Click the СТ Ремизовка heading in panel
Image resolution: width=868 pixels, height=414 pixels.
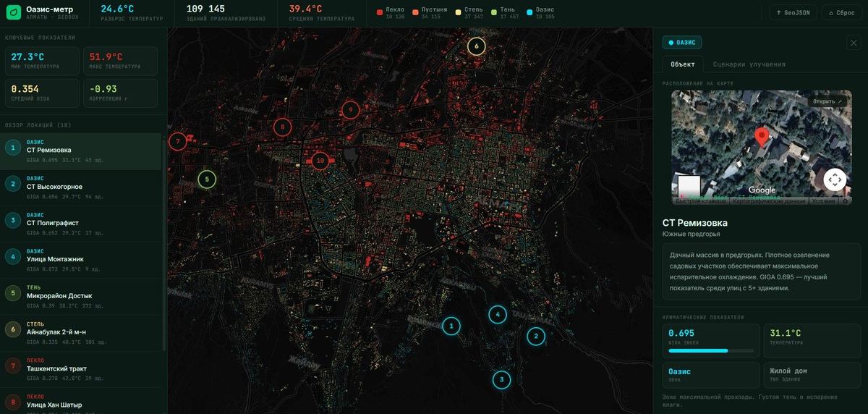point(695,222)
